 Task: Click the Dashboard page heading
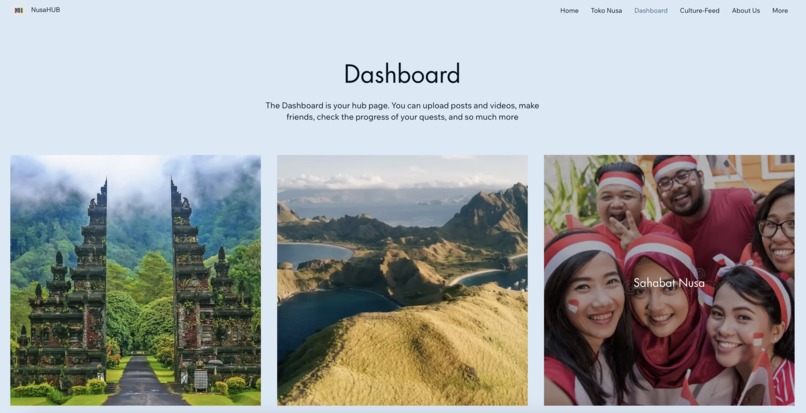tap(402, 74)
